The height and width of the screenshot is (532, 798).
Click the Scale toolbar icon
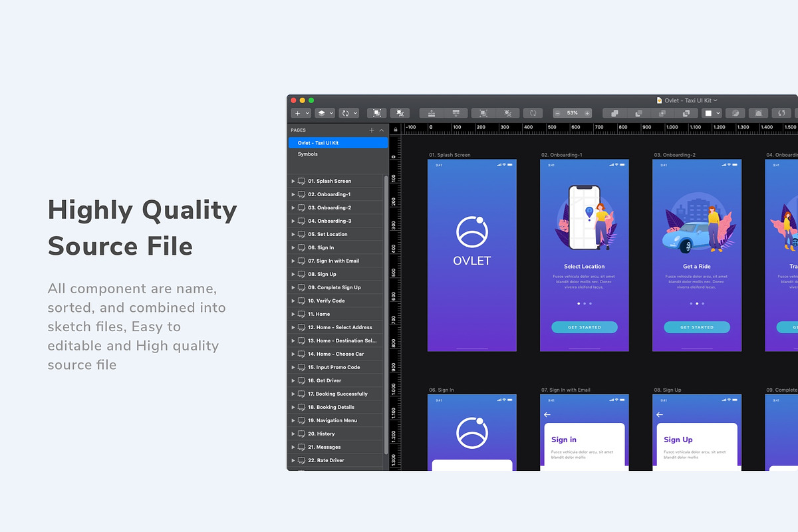tap(759, 113)
